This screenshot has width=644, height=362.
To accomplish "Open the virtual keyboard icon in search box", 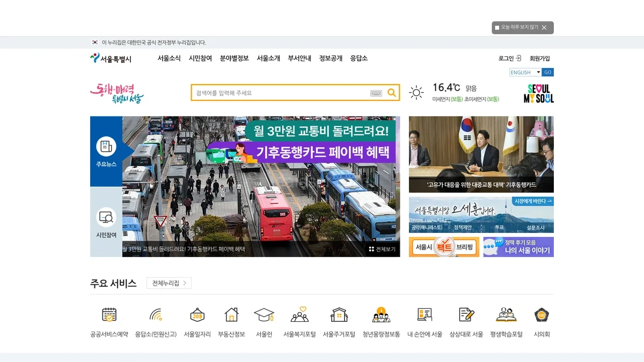I will [x=376, y=93].
